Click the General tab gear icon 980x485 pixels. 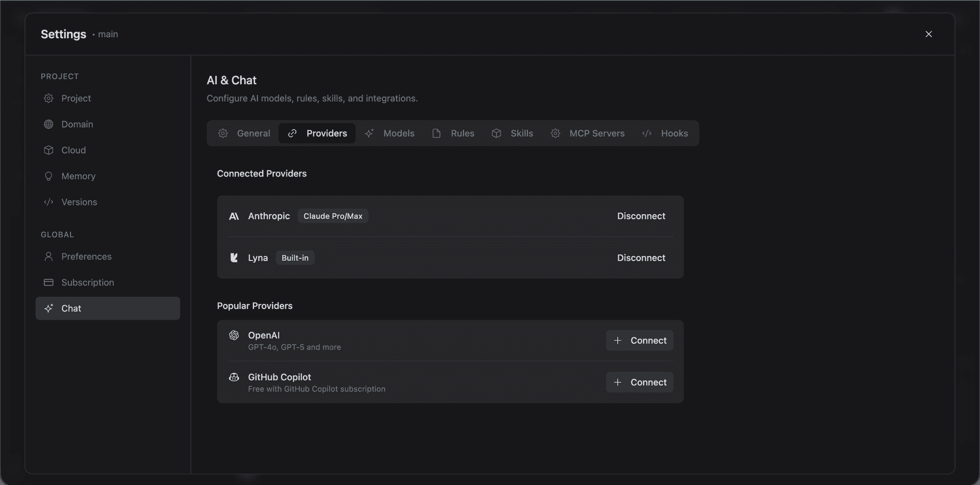(x=223, y=133)
